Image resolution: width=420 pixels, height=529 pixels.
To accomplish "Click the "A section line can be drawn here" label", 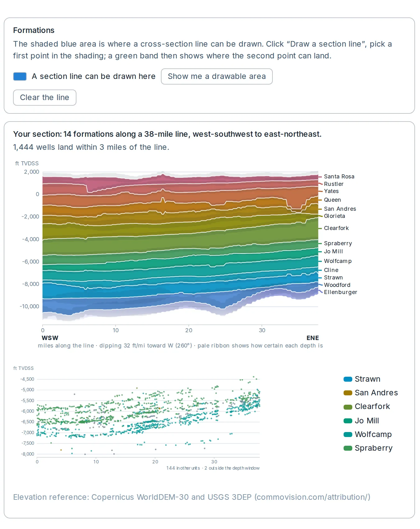I will [94, 76].
